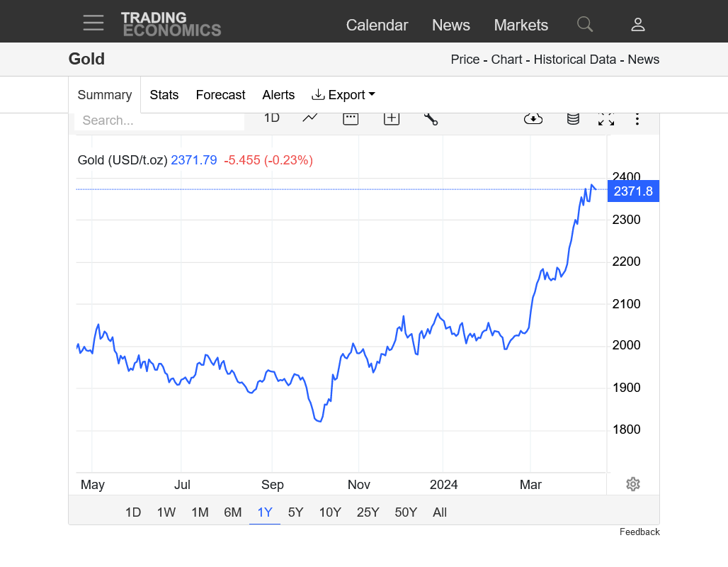Click into the chart Search field
The height and width of the screenshot is (567, 728).
159,120
